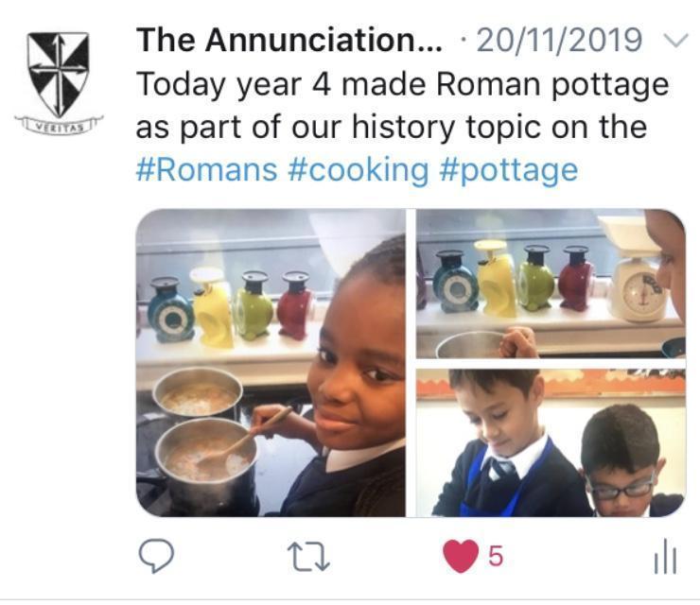Screen dimensions: 700x605
Task: View photo of girl stirring pot
Action: (271, 363)
